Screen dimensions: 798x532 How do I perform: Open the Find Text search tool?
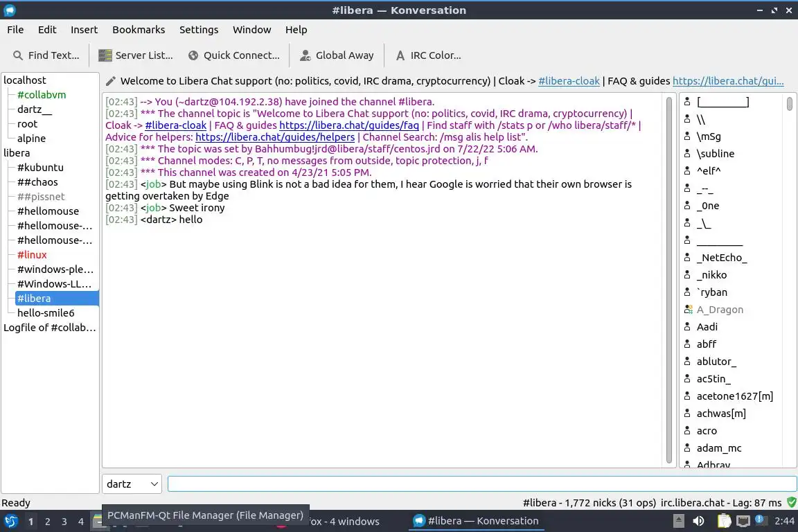click(x=46, y=55)
